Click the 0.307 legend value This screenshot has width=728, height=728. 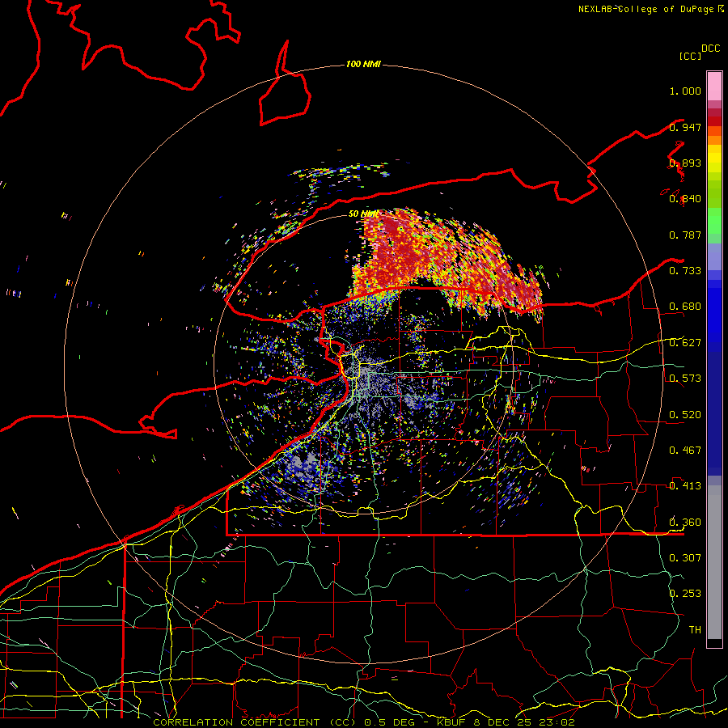coord(685,558)
